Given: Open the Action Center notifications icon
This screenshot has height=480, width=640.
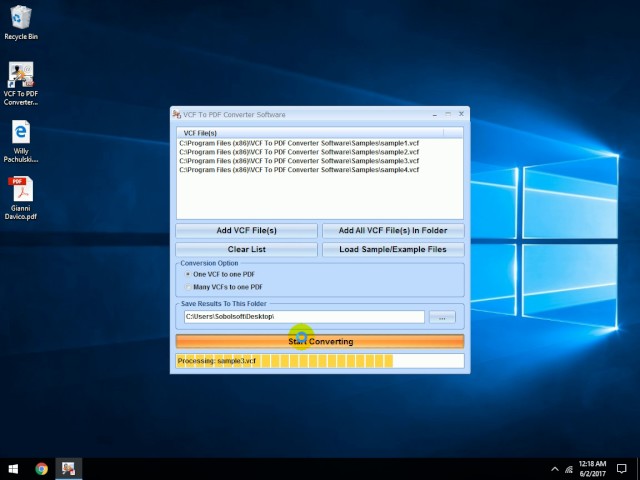Looking at the screenshot, I should click(621, 469).
